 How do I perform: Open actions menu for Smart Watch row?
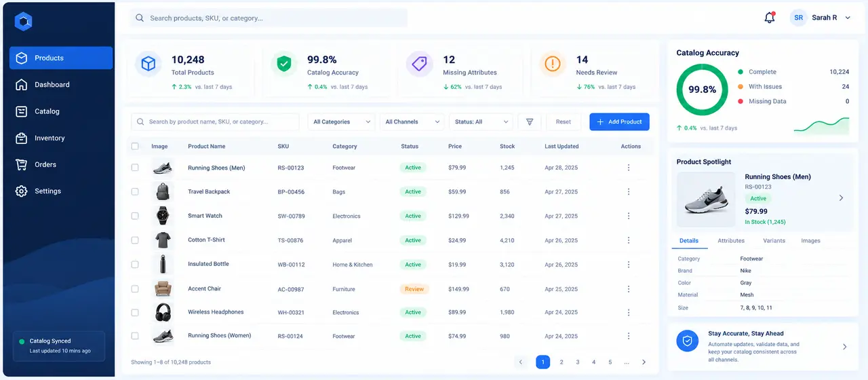[x=629, y=216]
